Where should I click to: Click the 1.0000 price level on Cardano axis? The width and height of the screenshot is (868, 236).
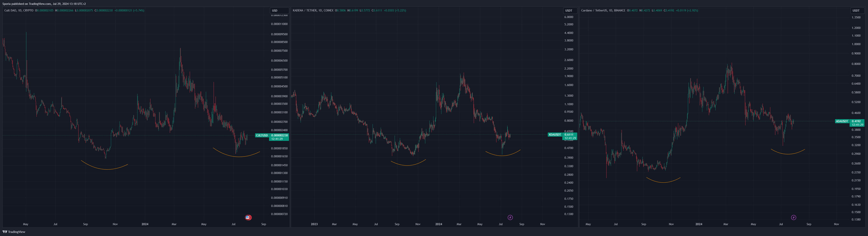856,44
